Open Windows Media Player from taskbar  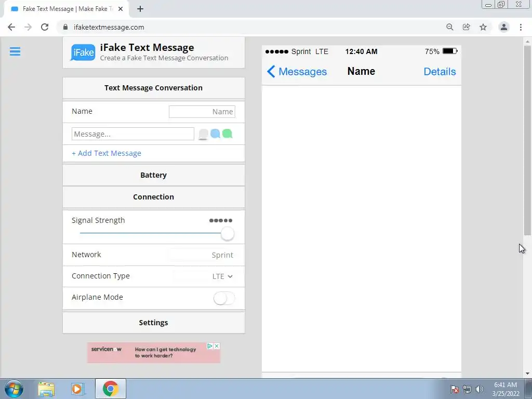pos(78,389)
